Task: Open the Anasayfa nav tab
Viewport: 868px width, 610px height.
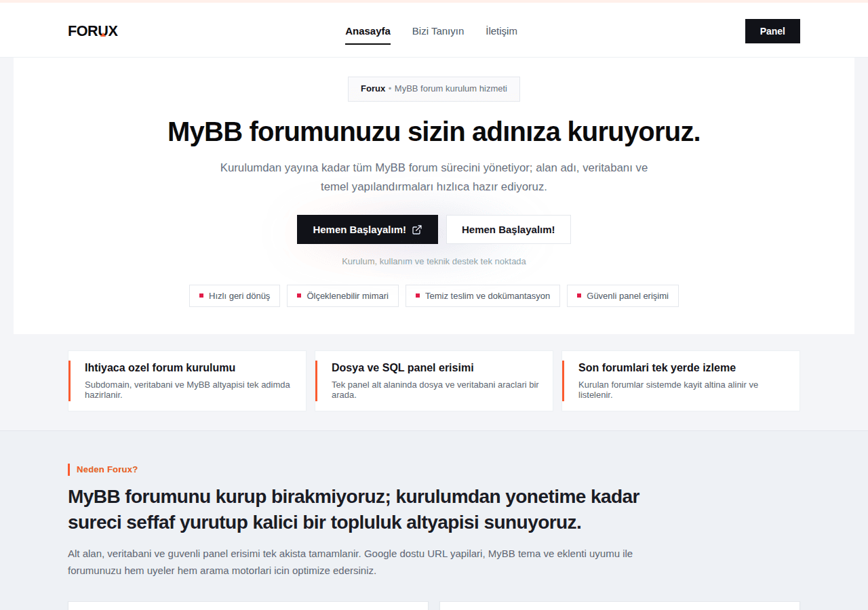Action: click(x=368, y=31)
